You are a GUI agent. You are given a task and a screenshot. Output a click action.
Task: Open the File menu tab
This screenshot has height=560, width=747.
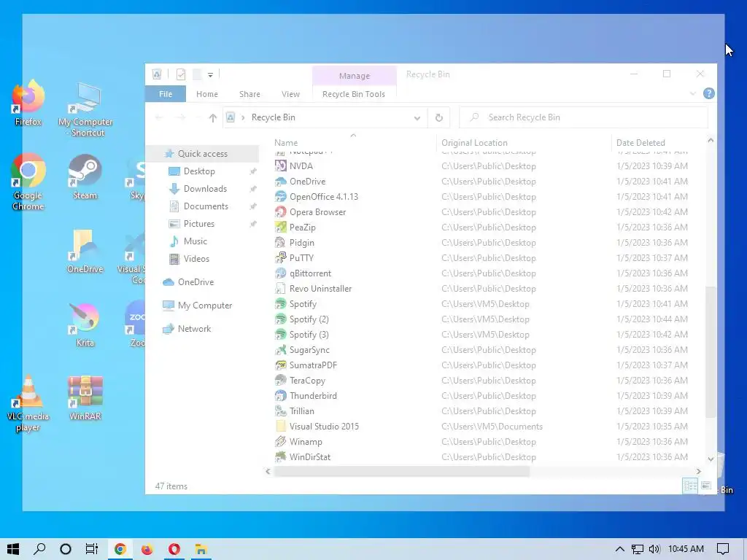click(166, 94)
